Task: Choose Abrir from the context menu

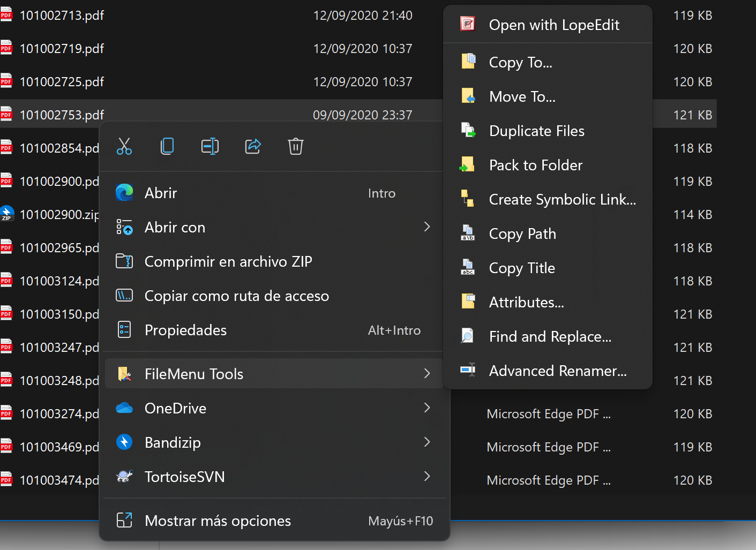Action: 274,193
